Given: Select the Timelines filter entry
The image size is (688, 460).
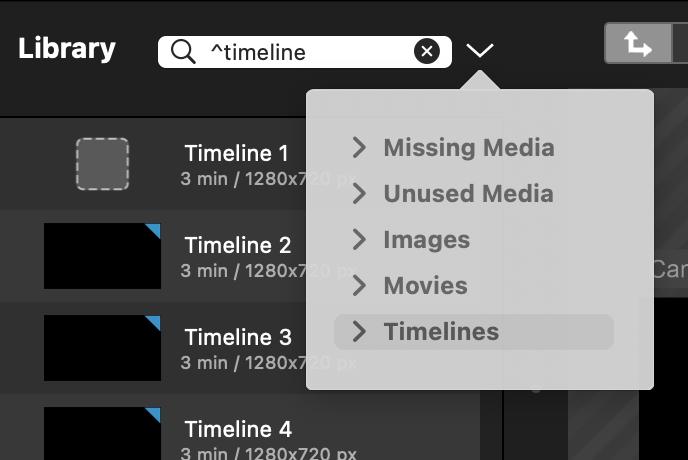Looking at the screenshot, I should tap(441, 332).
